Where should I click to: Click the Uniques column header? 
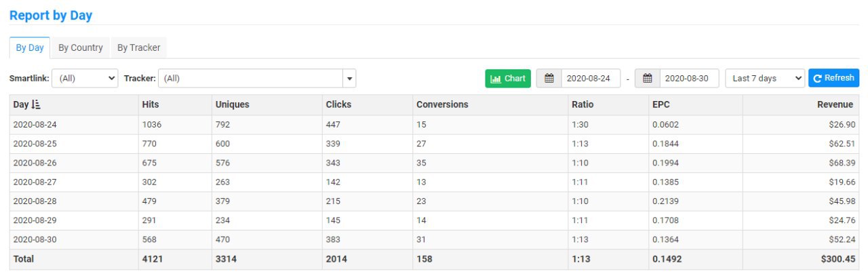232,105
